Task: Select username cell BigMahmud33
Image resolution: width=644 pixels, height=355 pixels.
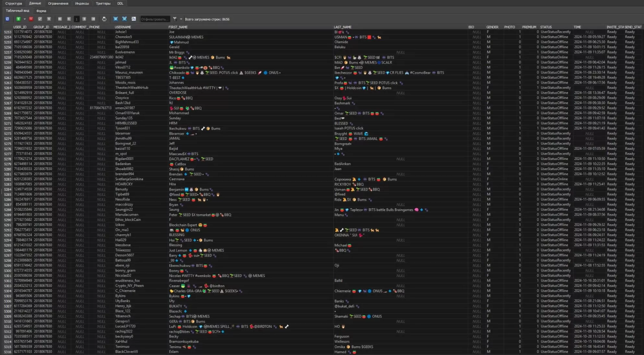Action: coord(141,42)
